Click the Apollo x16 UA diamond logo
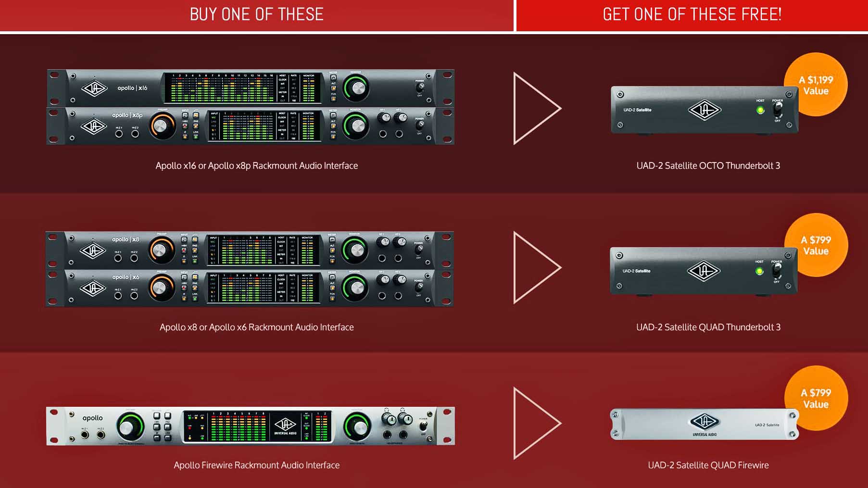 click(x=94, y=89)
